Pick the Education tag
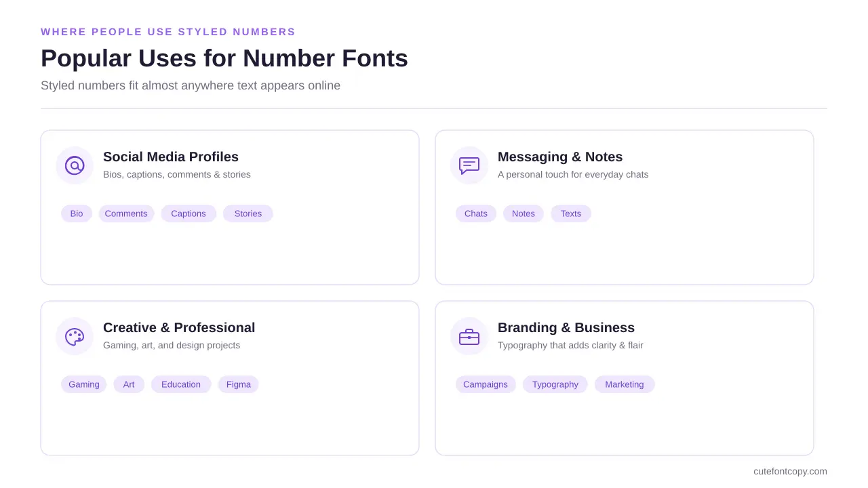Image resolution: width=868 pixels, height=488 pixels. pos(181,384)
